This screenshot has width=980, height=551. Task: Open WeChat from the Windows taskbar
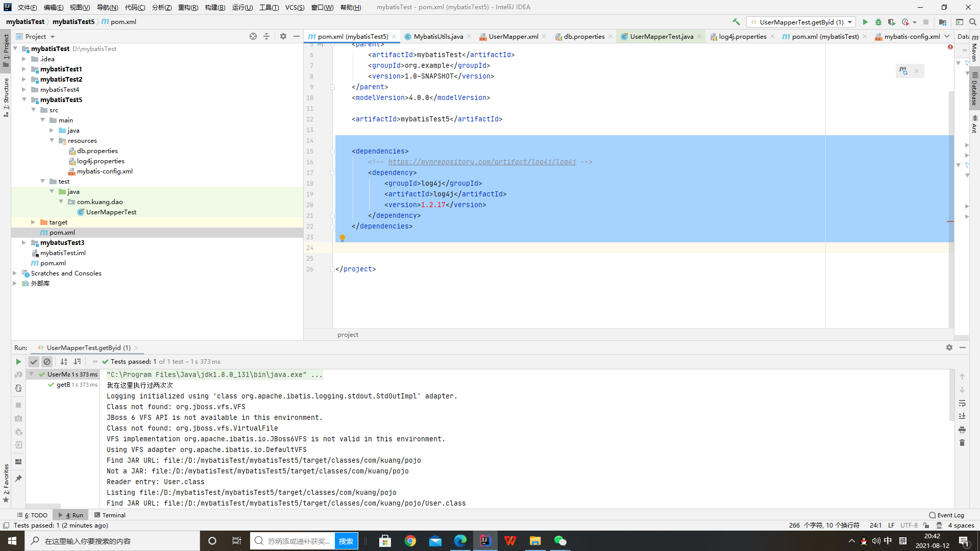(x=560, y=541)
